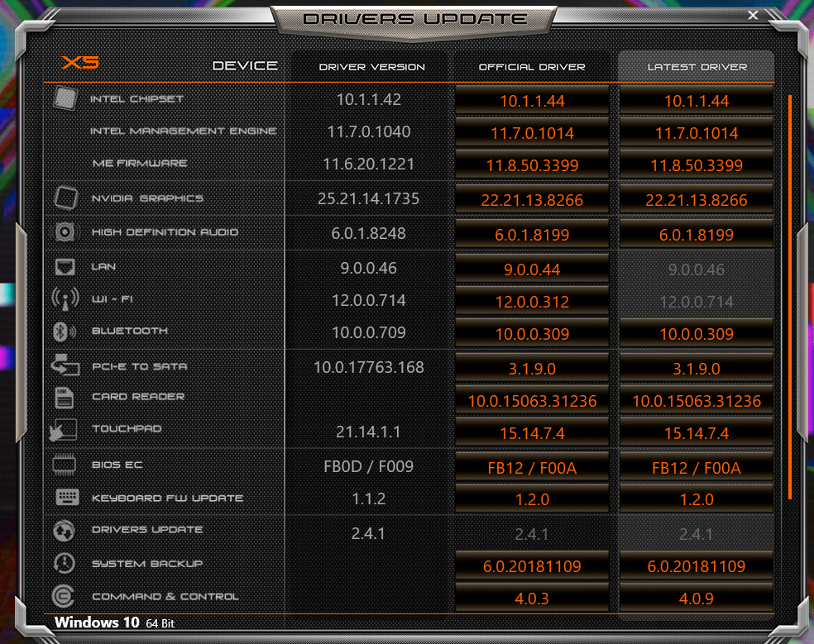Click the Intel Chipset device icon
Image resolution: width=814 pixels, height=644 pixels.
point(65,98)
